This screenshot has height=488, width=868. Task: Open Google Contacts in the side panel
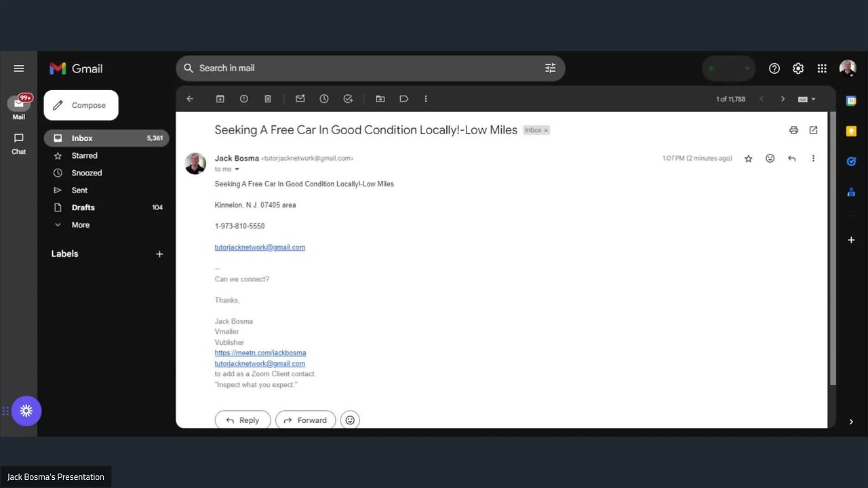(851, 192)
